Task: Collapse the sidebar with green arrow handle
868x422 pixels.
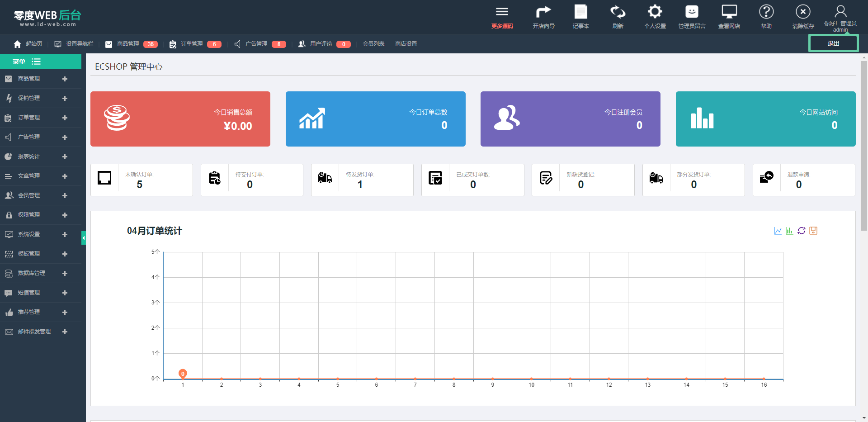Action: [84, 238]
